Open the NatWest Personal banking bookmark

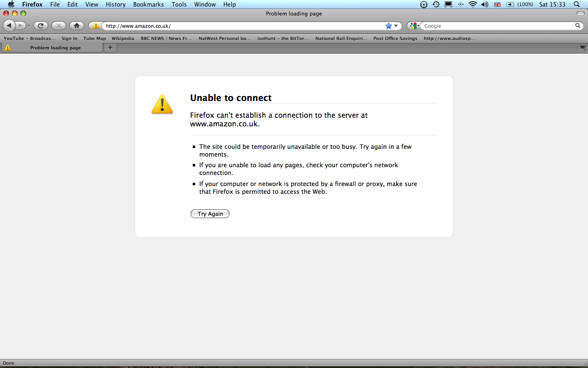tap(225, 38)
